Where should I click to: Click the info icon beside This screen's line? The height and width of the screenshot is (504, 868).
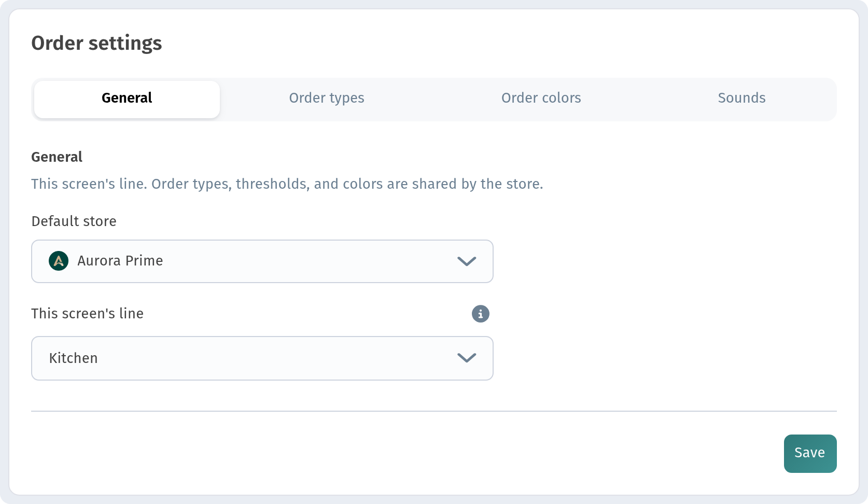click(481, 314)
